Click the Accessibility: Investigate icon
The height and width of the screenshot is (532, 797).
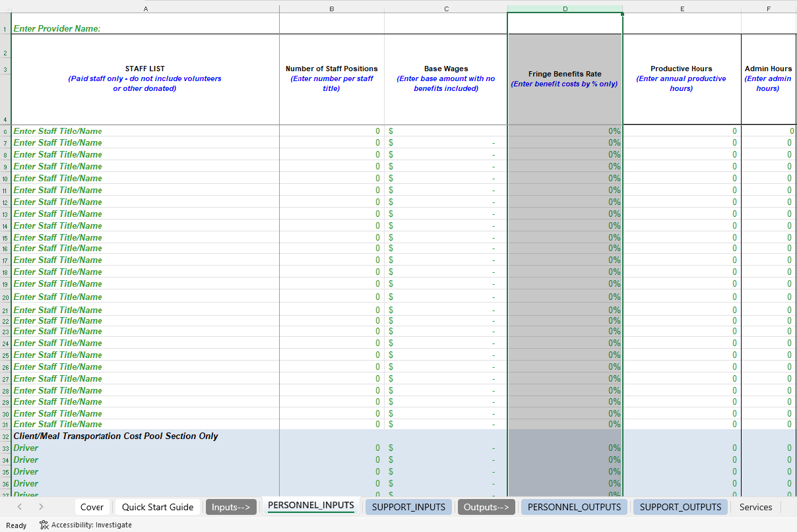(x=44, y=525)
